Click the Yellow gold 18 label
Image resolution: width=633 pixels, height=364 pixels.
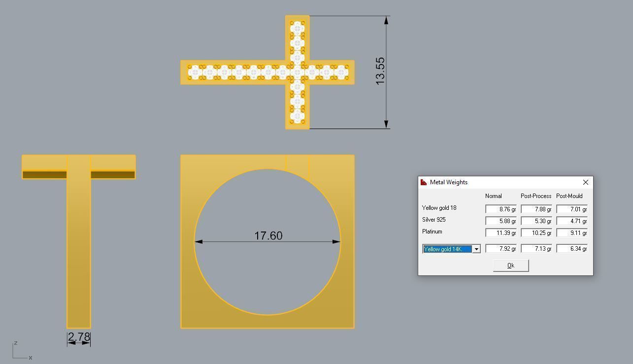pos(439,208)
